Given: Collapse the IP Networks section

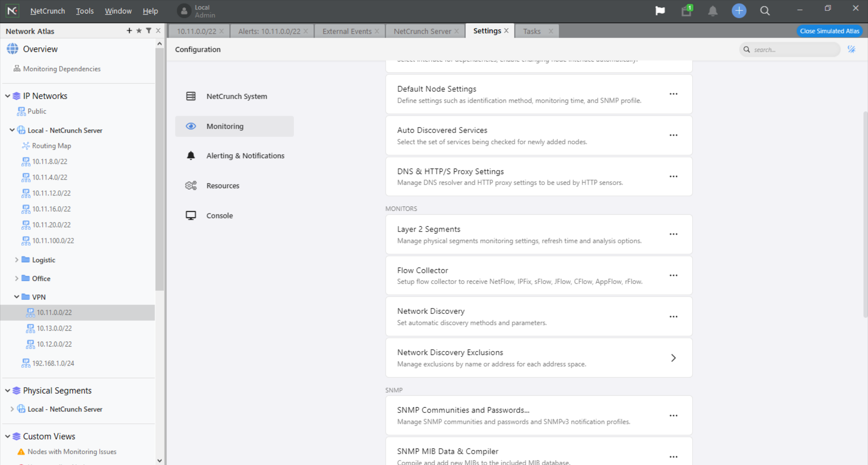Looking at the screenshot, I should pos(7,96).
